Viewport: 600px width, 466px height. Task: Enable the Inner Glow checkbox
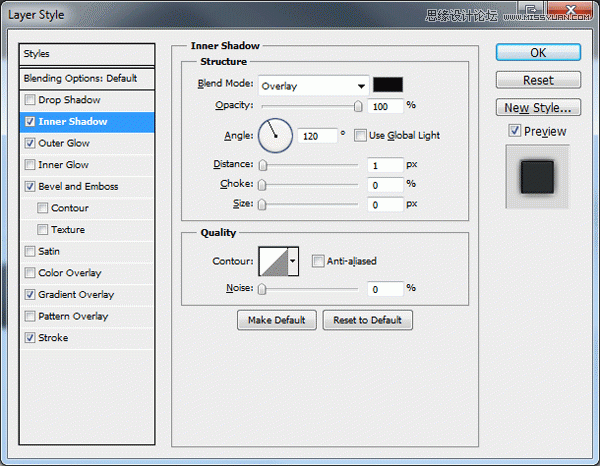[30, 165]
